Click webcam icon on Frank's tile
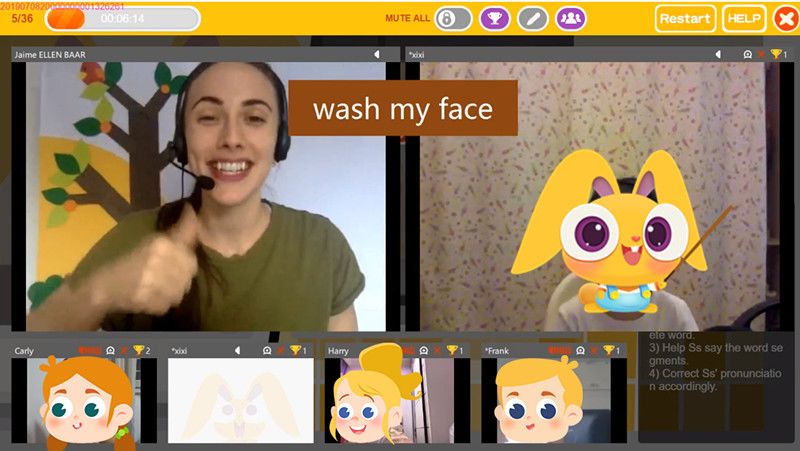The height and width of the screenshot is (451, 800). (x=580, y=350)
